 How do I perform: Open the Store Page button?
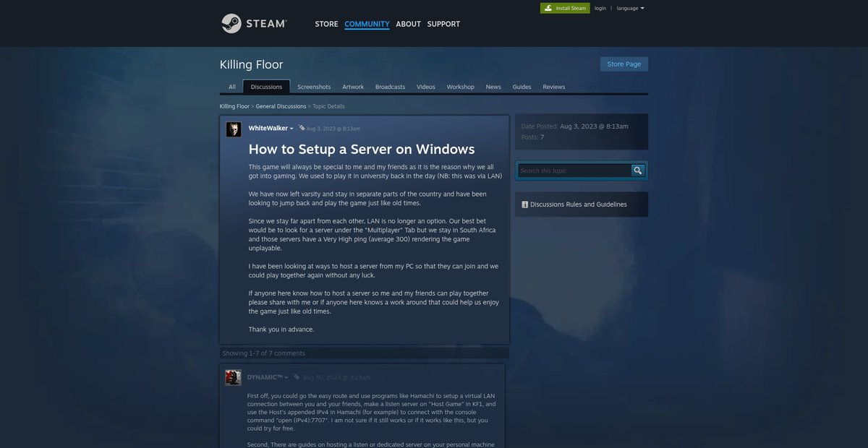tap(624, 64)
